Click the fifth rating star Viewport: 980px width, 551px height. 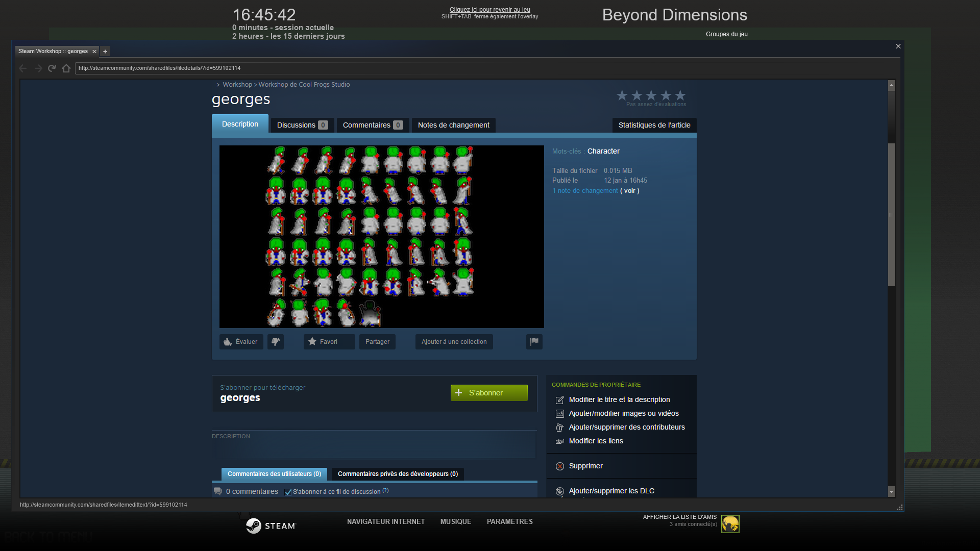pos(680,95)
